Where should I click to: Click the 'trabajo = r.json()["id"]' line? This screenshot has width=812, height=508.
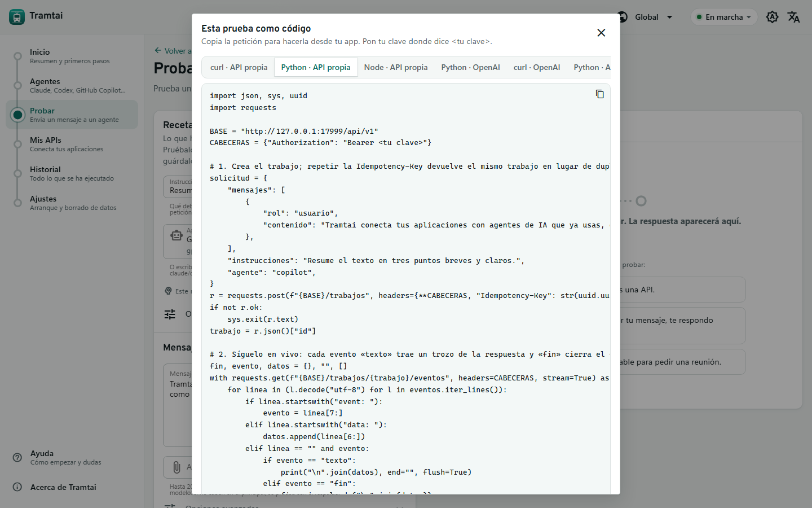pyautogui.click(x=263, y=331)
